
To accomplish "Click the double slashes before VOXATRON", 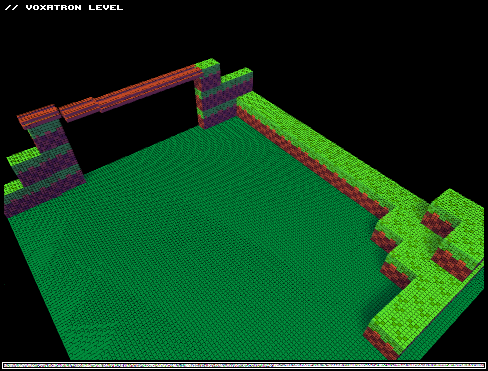I will (12, 8).
